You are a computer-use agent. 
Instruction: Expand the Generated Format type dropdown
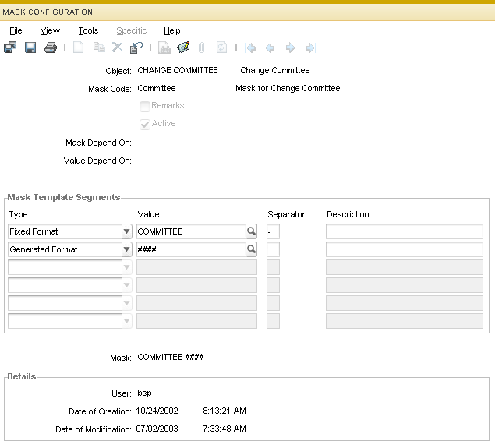(126, 249)
